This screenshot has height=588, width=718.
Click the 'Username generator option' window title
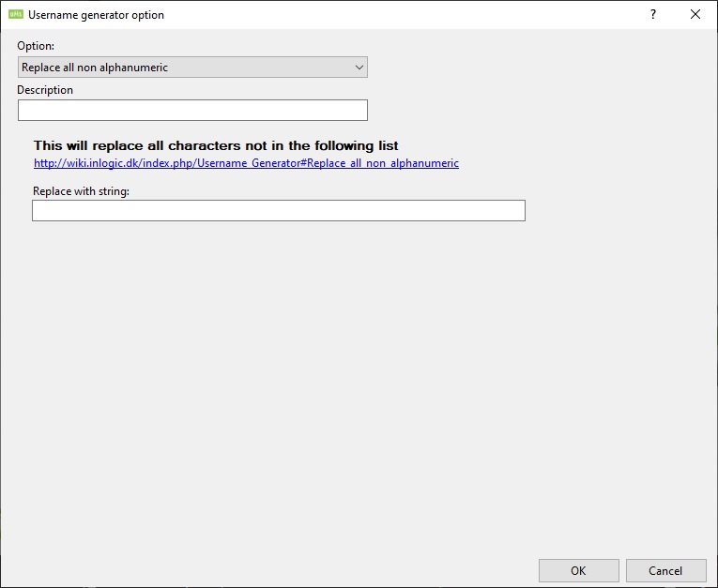[x=96, y=15]
